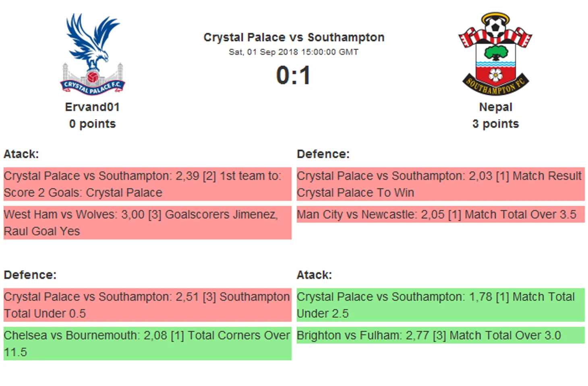
Task: Open the Ervand01 player name
Action: click(x=92, y=107)
